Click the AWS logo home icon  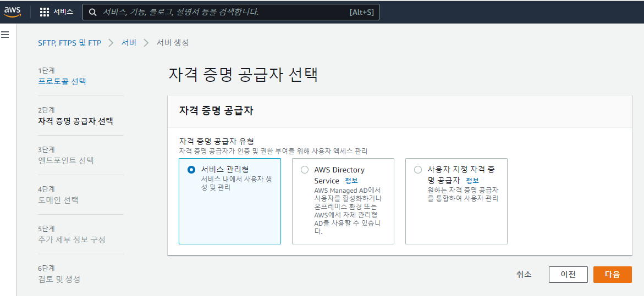12,12
